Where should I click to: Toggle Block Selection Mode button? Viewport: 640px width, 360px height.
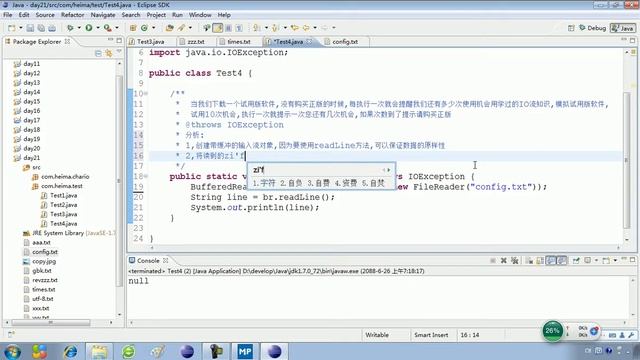point(229,28)
